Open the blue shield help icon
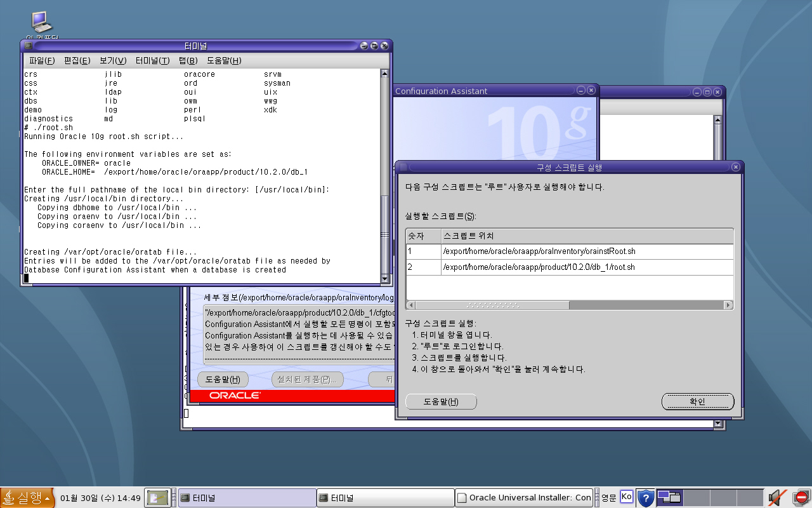The height and width of the screenshot is (508, 812). tap(645, 497)
